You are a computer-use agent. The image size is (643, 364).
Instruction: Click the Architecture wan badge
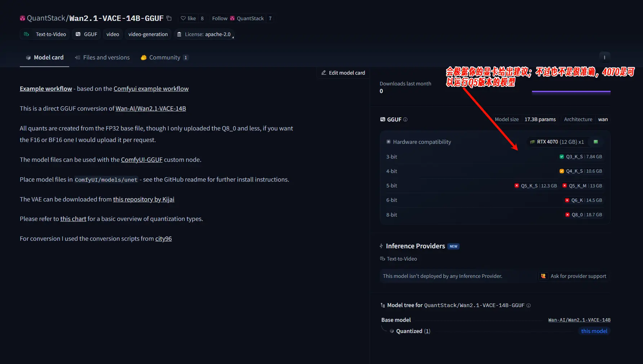[x=586, y=119]
